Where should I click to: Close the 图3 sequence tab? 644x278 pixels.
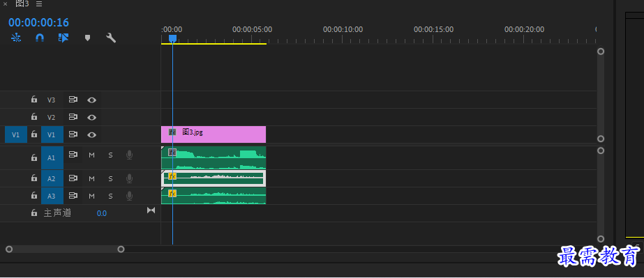click(6, 3)
